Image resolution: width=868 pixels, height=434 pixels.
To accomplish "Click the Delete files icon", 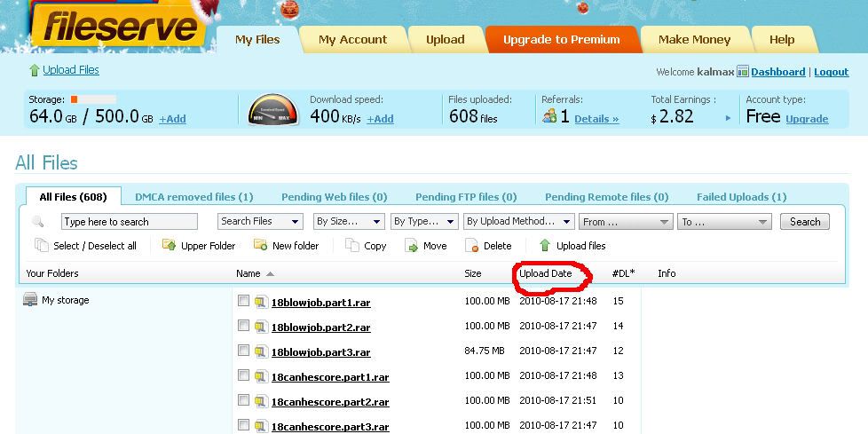I will click(x=473, y=246).
